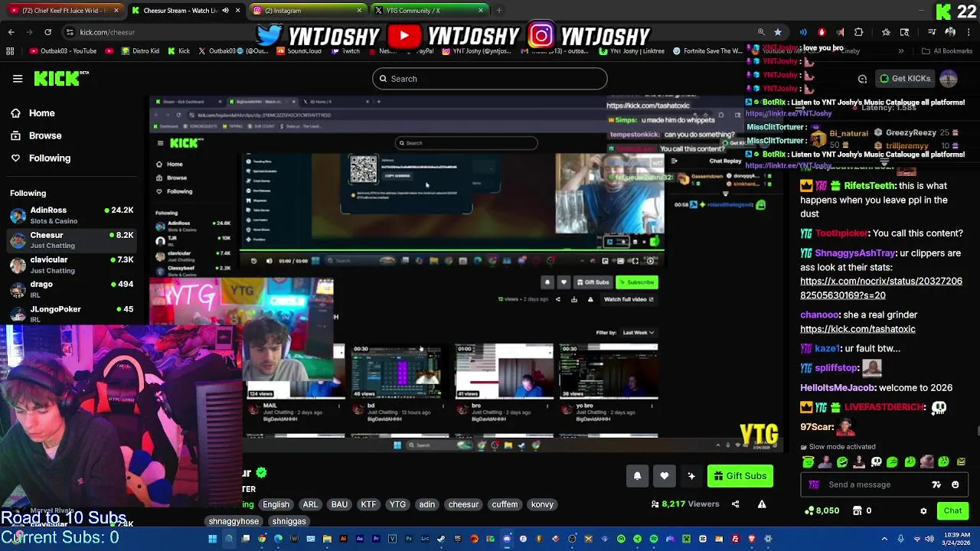Click the green Chat send button
Viewport: 980px width, 551px height.
(x=952, y=510)
